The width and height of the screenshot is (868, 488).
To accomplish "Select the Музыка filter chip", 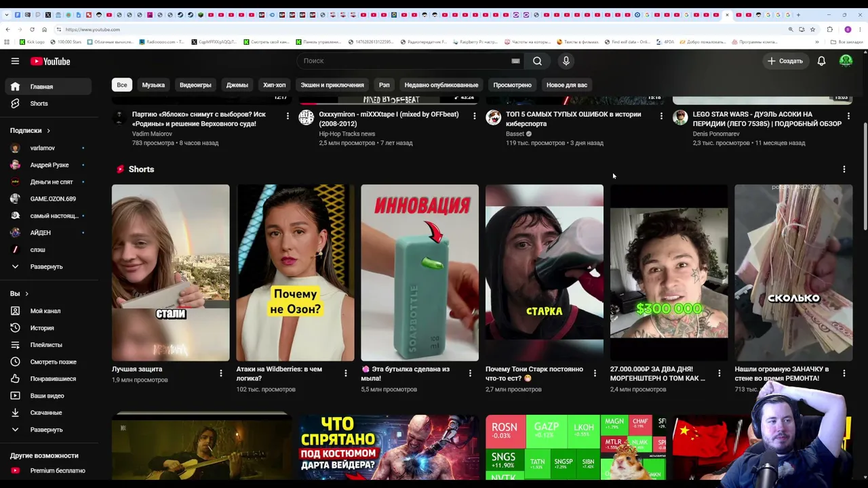I will point(153,85).
